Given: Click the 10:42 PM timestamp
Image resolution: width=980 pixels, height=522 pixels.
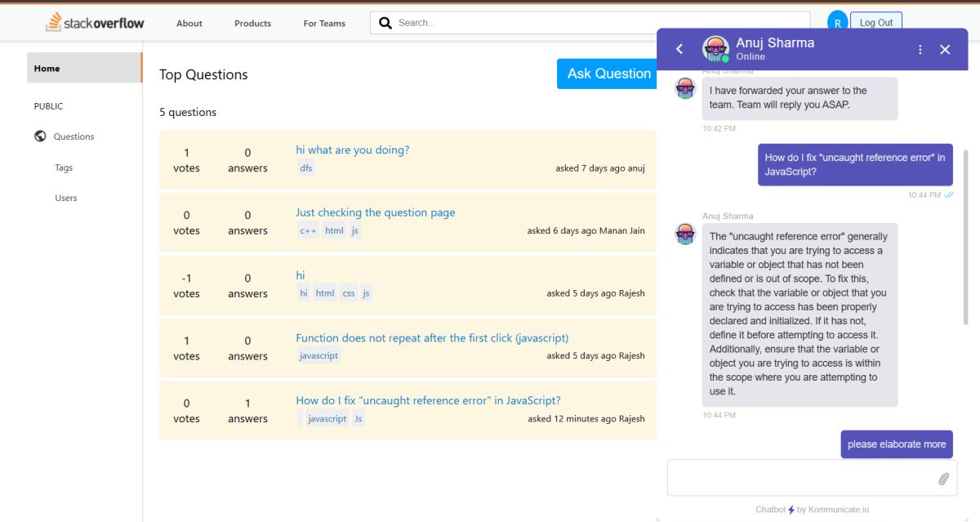Looking at the screenshot, I should [x=719, y=129].
